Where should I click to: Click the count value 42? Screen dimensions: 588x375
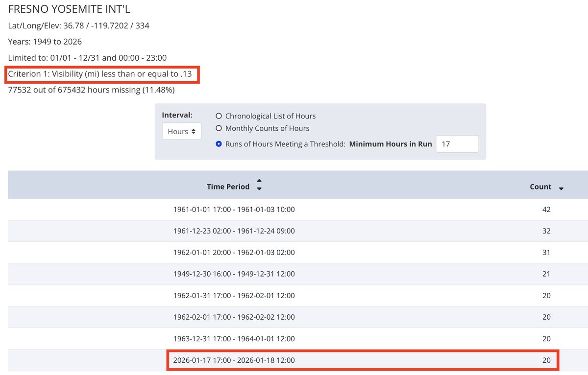(x=546, y=210)
